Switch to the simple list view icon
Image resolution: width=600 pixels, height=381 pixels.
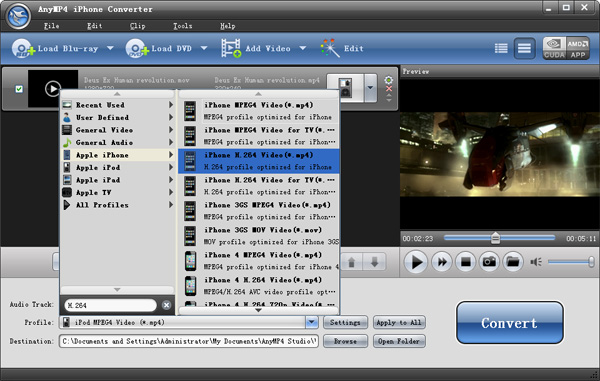point(524,48)
